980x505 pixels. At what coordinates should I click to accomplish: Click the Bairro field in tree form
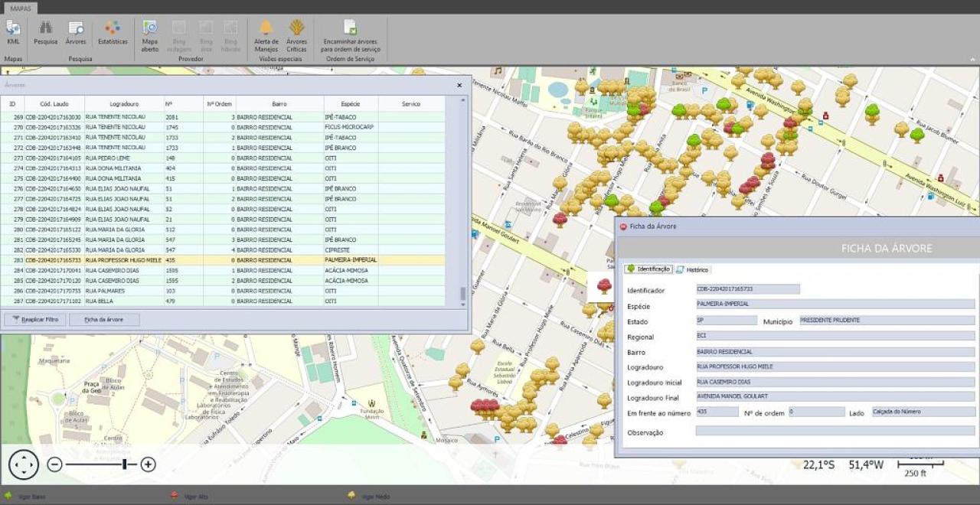click(x=835, y=352)
